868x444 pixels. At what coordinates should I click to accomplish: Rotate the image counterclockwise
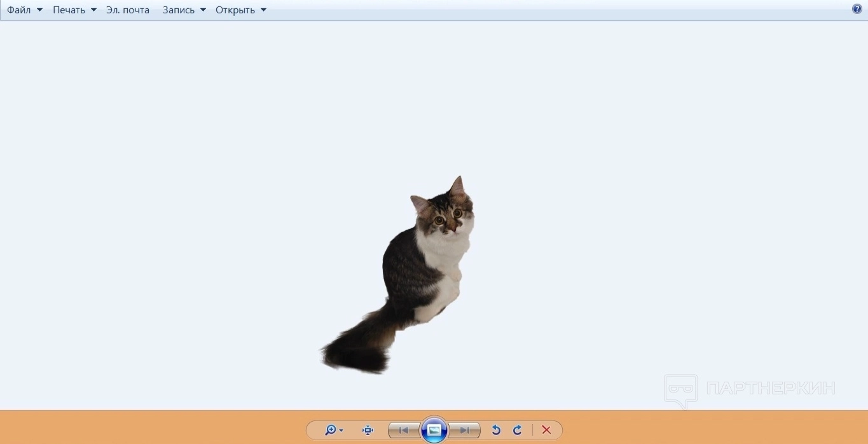point(496,430)
